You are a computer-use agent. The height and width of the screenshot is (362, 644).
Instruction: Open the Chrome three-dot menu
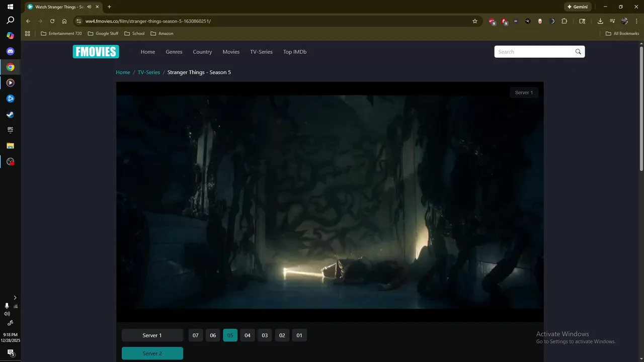(x=636, y=21)
